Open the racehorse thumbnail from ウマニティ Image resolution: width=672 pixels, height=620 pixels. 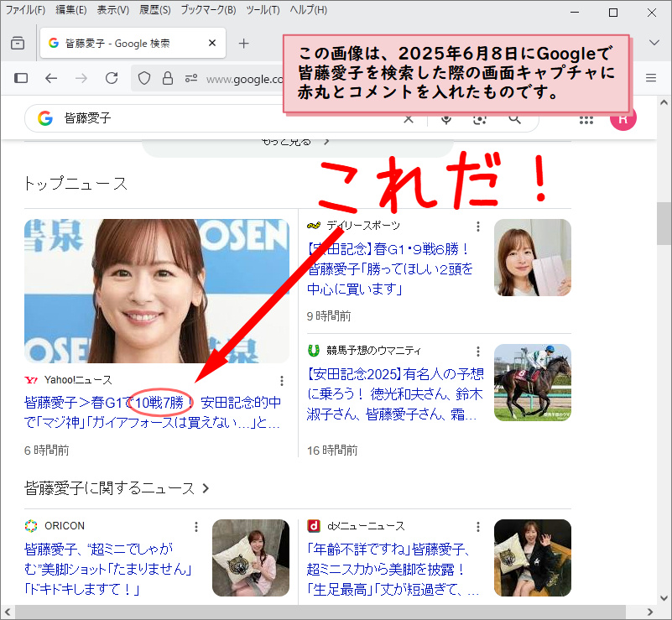click(x=533, y=383)
